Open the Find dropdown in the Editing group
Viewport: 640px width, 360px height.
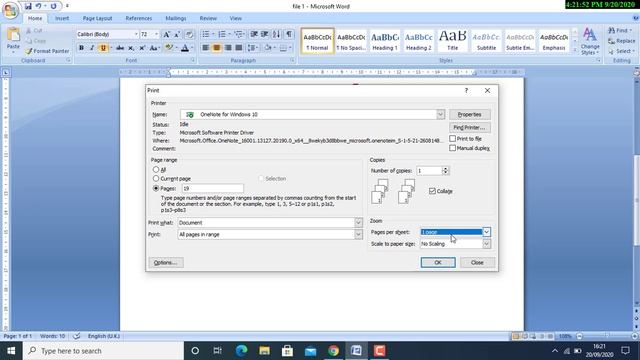[631, 31]
